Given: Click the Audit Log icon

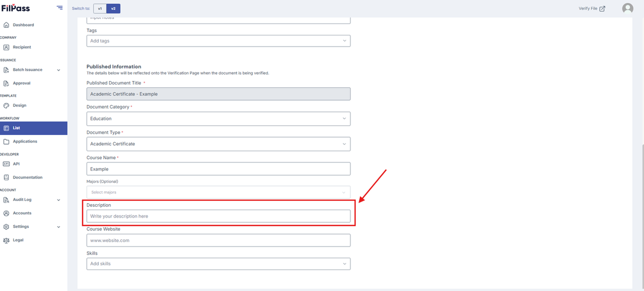Looking at the screenshot, I should point(6,200).
